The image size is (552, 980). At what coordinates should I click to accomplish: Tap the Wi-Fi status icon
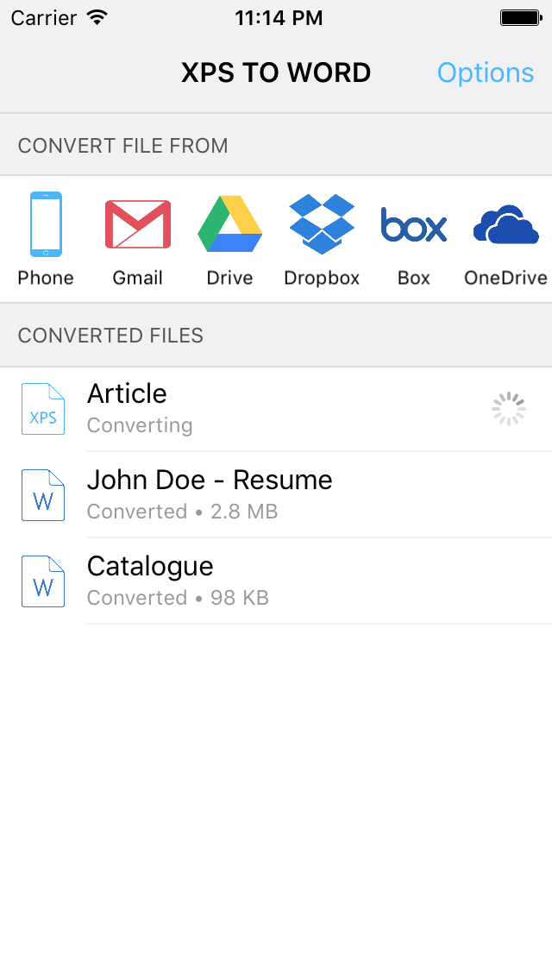click(x=97, y=17)
